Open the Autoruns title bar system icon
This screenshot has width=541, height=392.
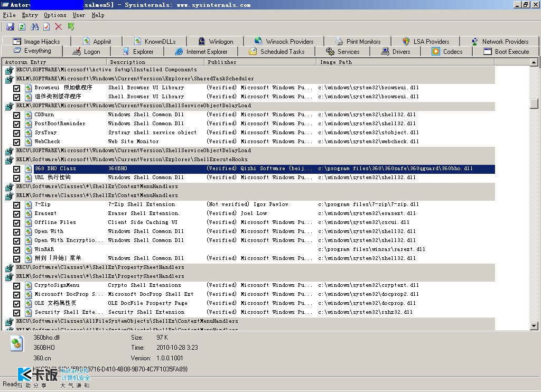tap(5, 4)
